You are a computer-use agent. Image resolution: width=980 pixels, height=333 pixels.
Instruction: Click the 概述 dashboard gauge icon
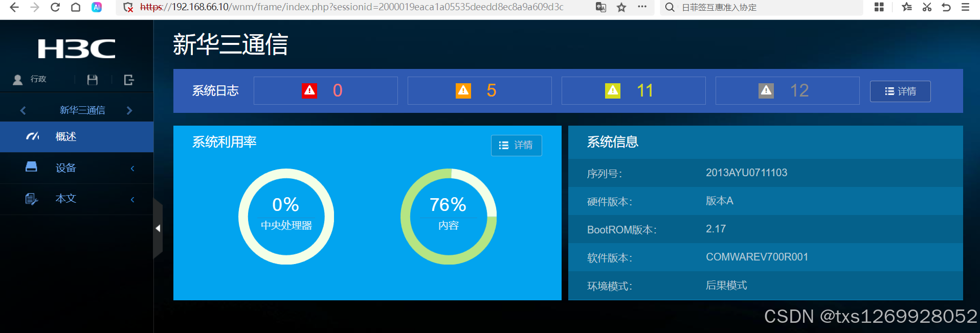(32, 136)
